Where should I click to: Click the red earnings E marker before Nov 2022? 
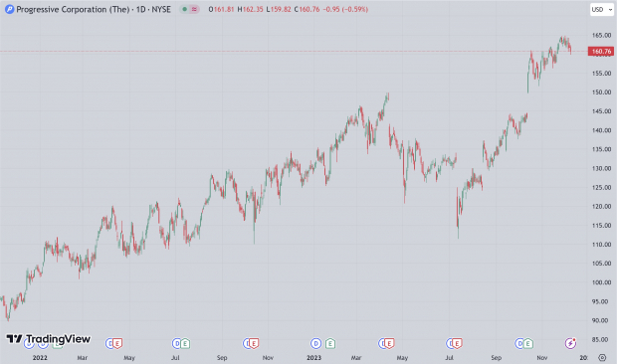[254, 343]
